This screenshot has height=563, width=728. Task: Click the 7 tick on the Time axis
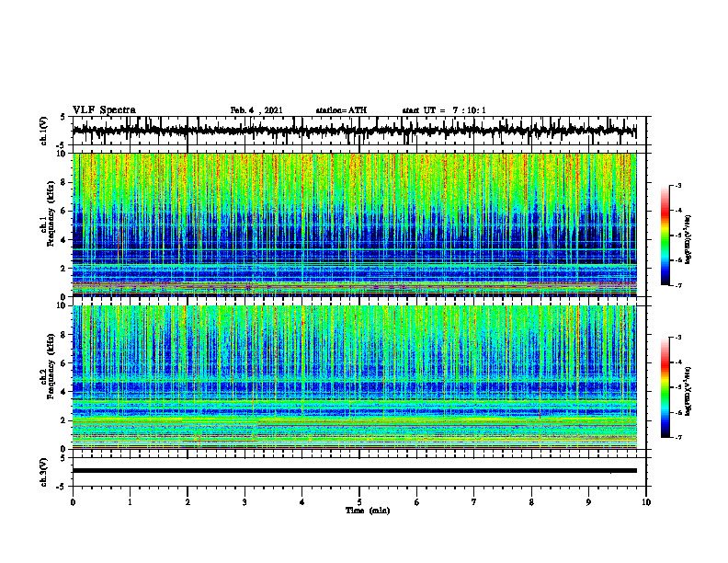[x=474, y=502]
